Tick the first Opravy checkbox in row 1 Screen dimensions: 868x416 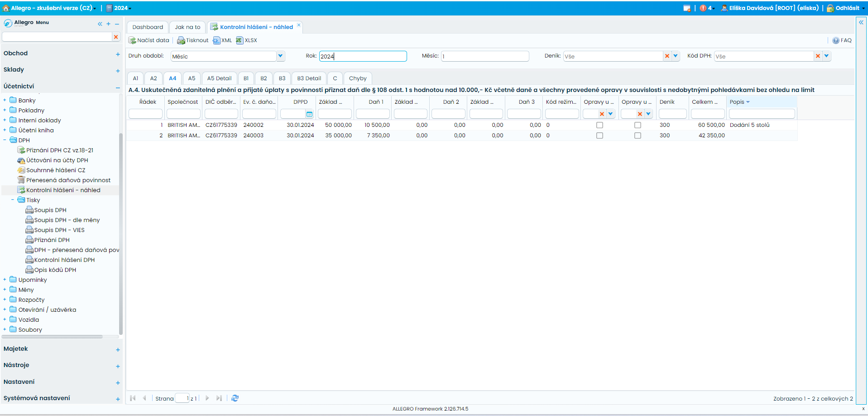pos(599,125)
